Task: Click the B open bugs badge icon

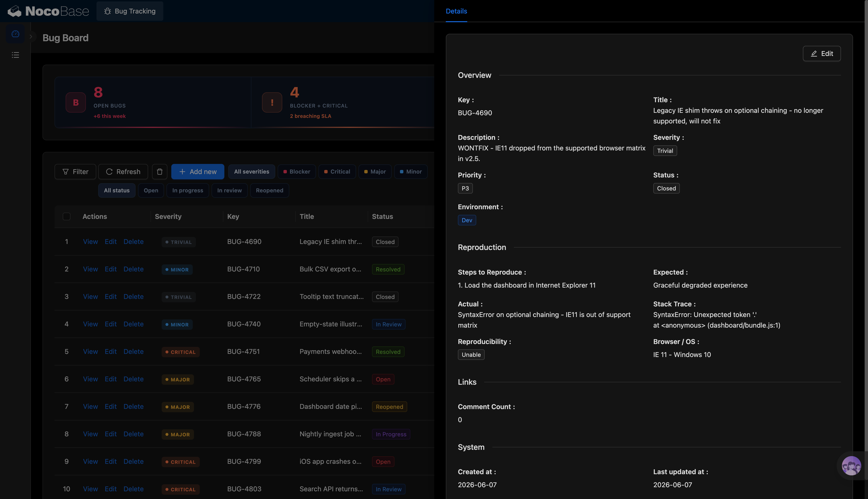Action: [x=76, y=102]
